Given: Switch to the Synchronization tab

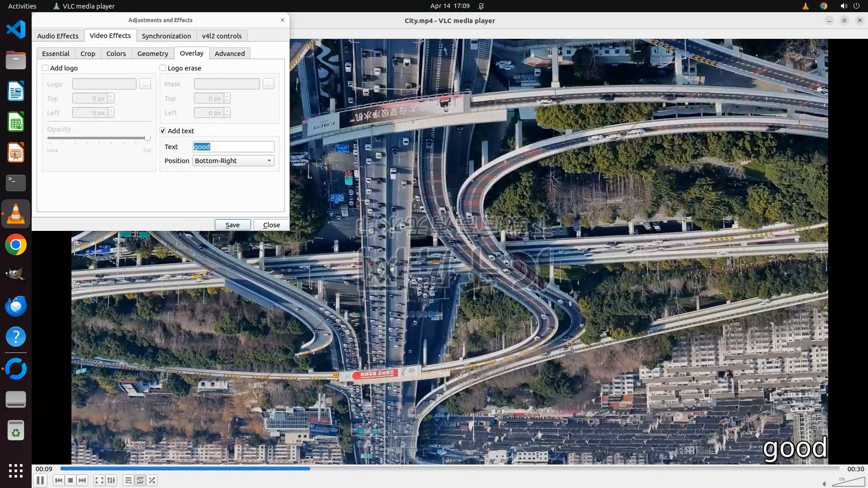Looking at the screenshot, I should click(x=166, y=36).
